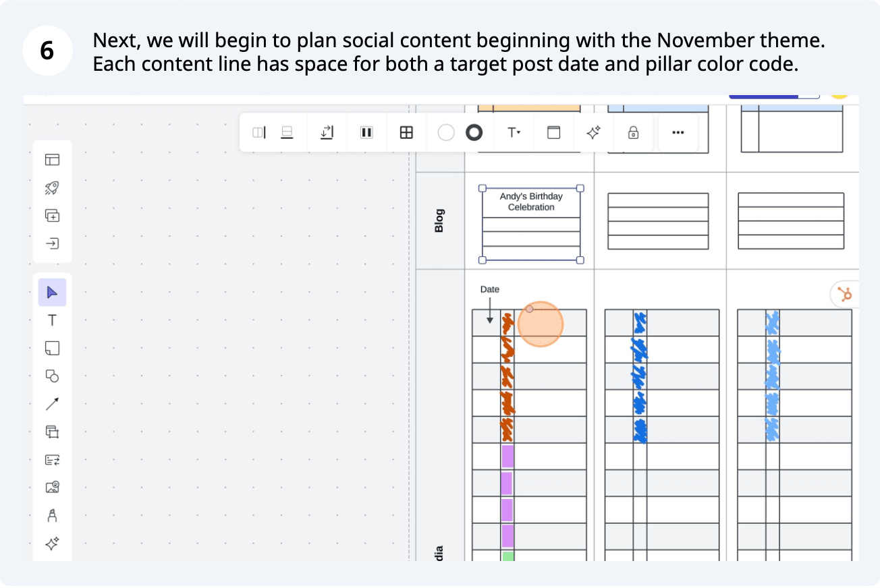Click the Andy's Birthday Celebration cell

[531, 202]
